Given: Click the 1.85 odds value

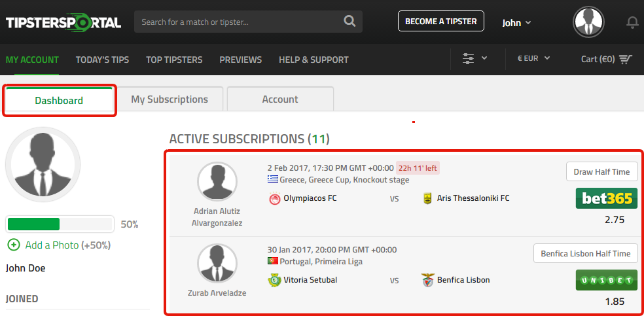Looking at the screenshot, I should (615, 301).
